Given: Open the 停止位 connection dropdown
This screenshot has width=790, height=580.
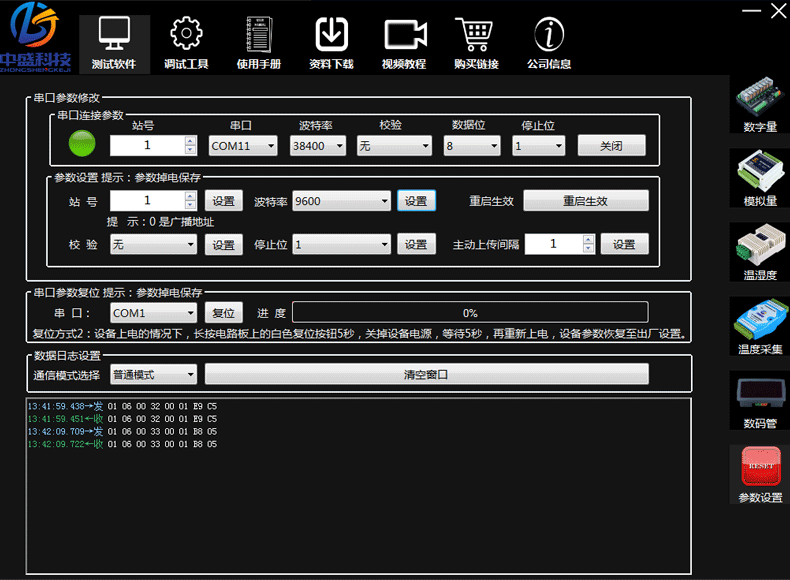Looking at the screenshot, I should click(x=539, y=146).
